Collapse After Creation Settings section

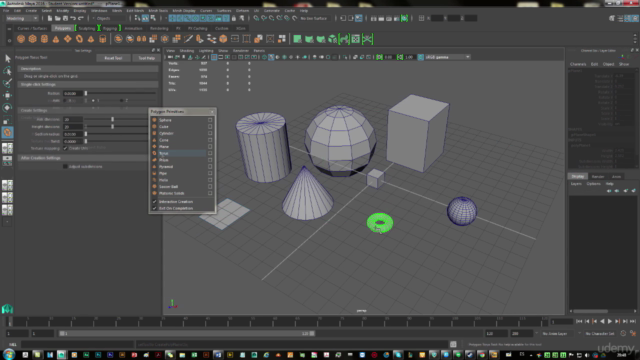[83, 158]
